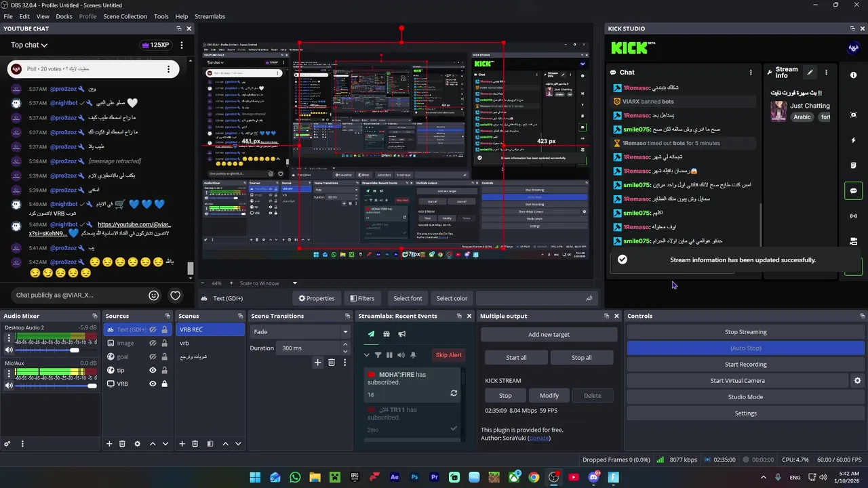This screenshot has width=868, height=488.
Task: Show hidden goal source eye icon
Action: click(x=153, y=357)
